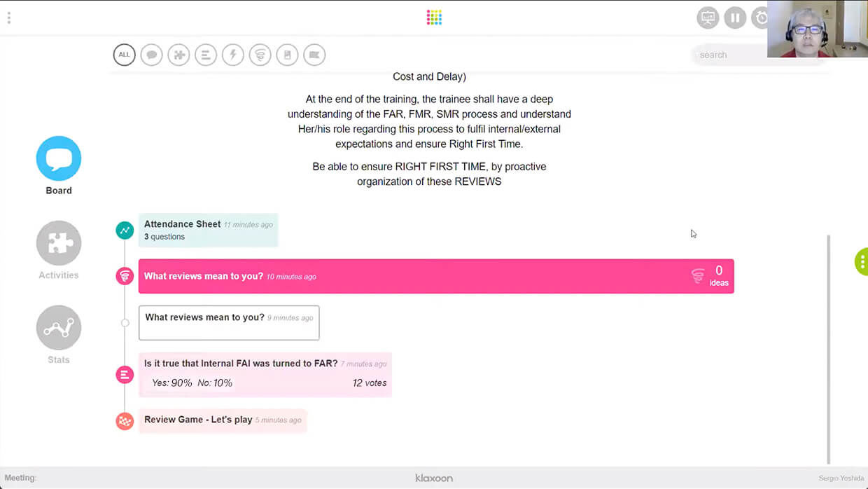
Task: Click the timer stopwatch icon
Action: (760, 18)
